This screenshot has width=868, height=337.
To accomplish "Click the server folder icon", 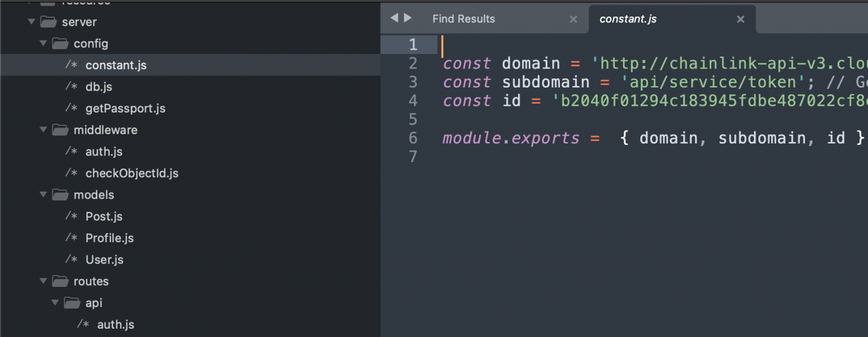I will [x=49, y=22].
